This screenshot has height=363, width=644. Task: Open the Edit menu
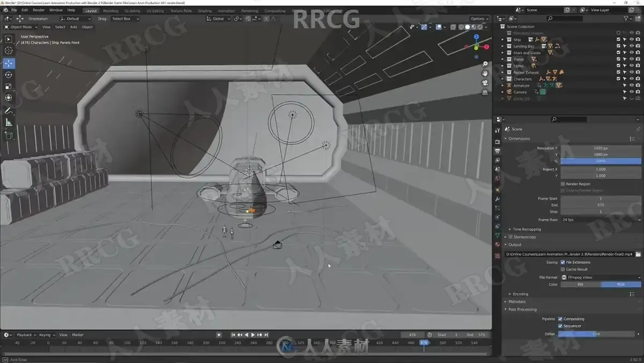click(x=25, y=10)
